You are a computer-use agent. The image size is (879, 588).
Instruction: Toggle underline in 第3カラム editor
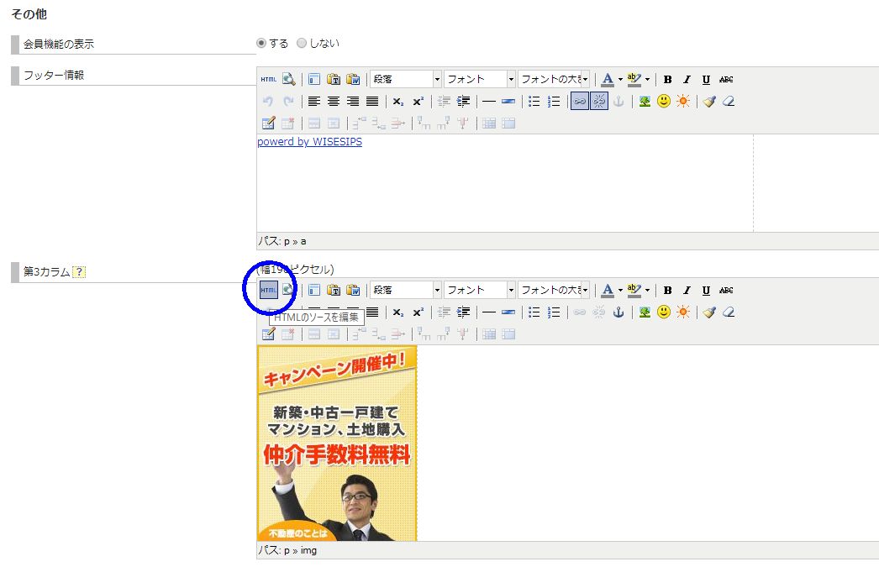click(707, 291)
